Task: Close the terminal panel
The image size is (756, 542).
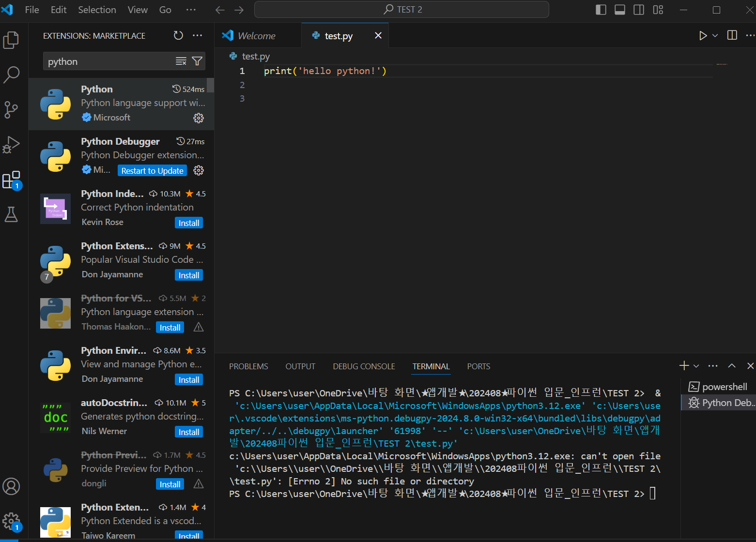Action: (x=750, y=366)
